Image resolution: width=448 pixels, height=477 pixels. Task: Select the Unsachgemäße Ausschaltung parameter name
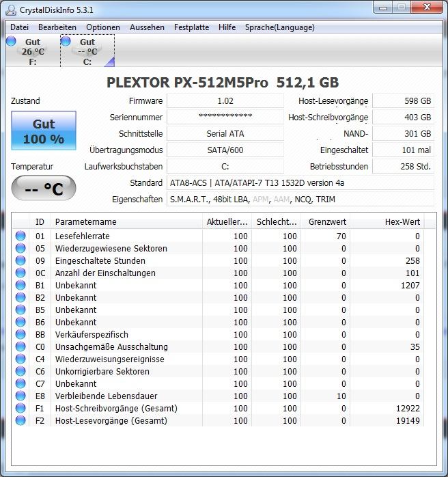[111, 346]
